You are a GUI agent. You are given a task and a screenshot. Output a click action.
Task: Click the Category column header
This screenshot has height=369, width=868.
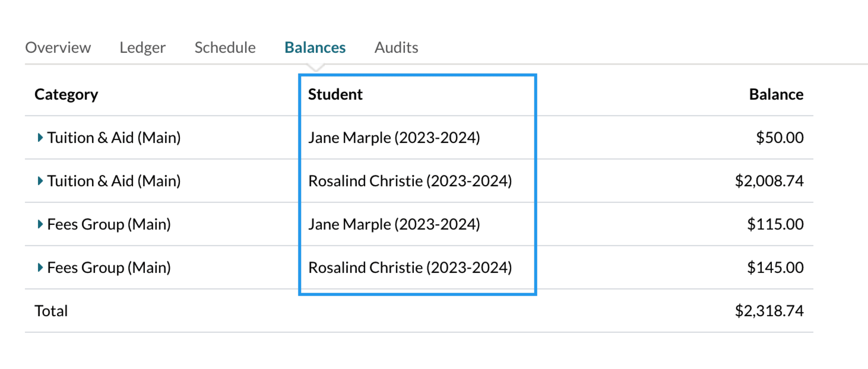point(66,94)
